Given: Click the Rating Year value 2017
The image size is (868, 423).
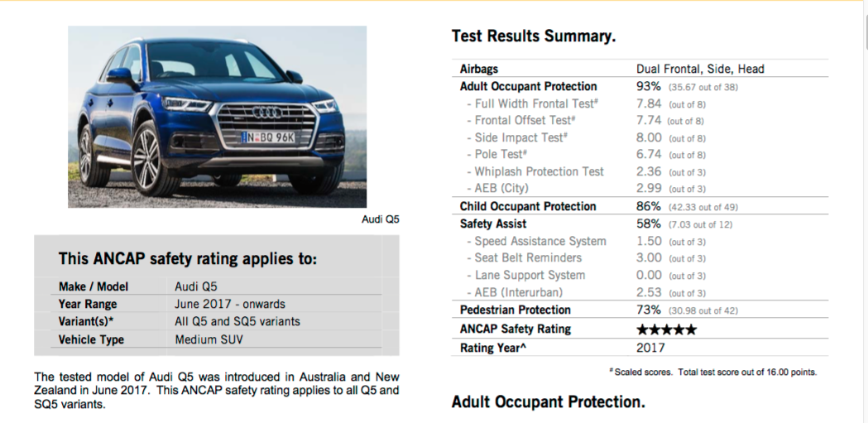Looking at the screenshot, I should coord(650,348).
